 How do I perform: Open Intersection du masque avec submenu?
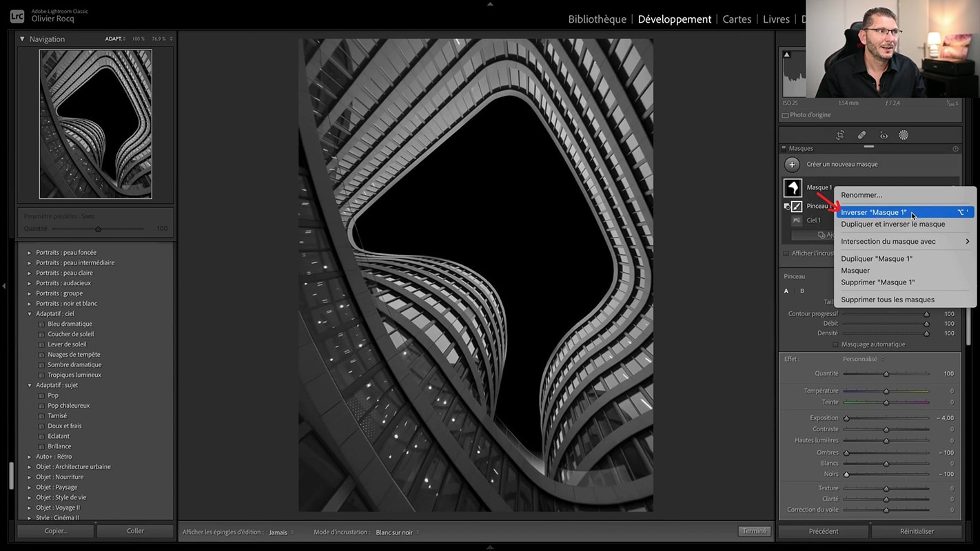pyautogui.click(x=906, y=242)
